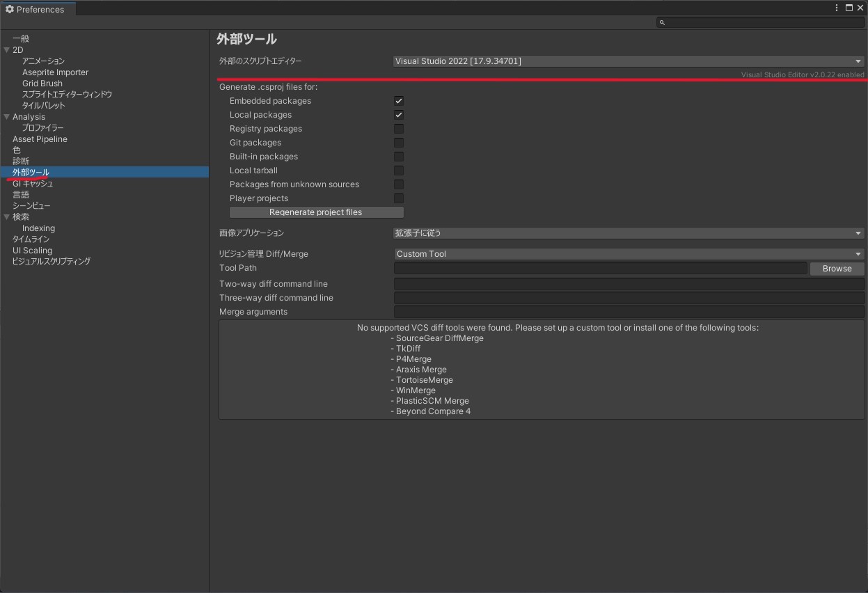Click the Browse button for Tool Path
The image size is (868, 593).
click(837, 269)
